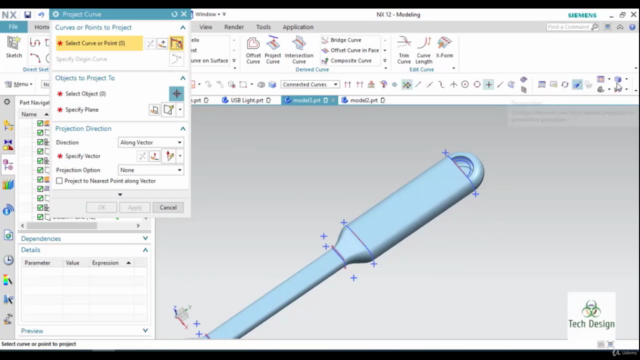
Task: Select the Intersection Curve tool
Action: pyautogui.click(x=299, y=50)
